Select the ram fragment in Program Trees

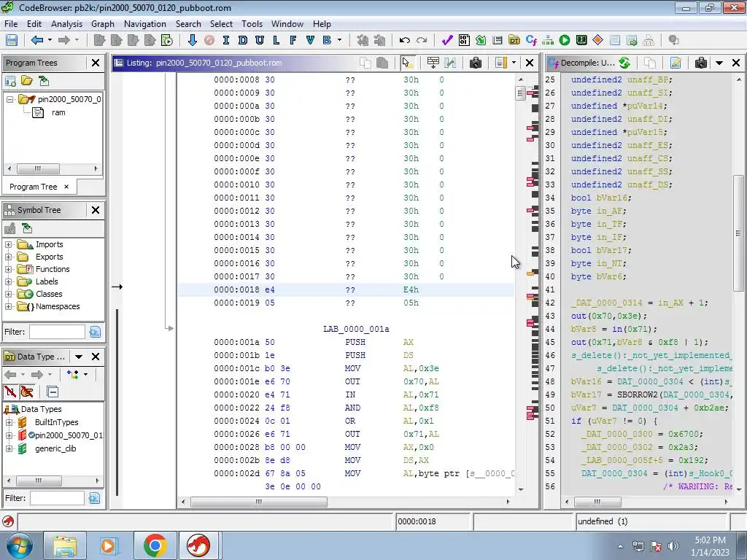[58, 112]
